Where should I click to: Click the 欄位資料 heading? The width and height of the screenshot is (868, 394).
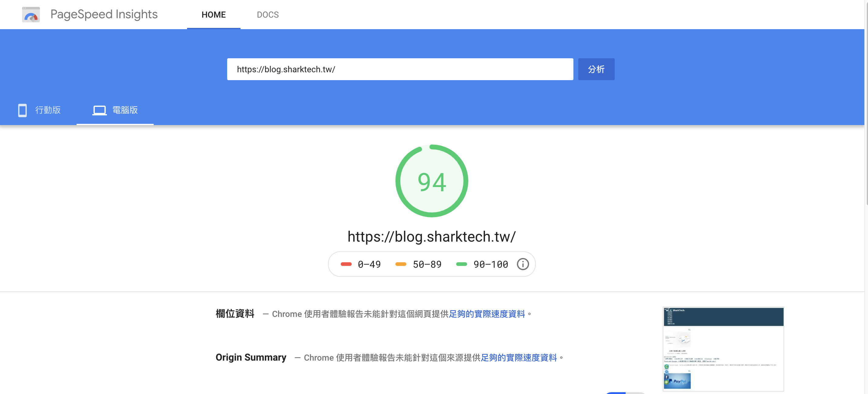(235, 314)
